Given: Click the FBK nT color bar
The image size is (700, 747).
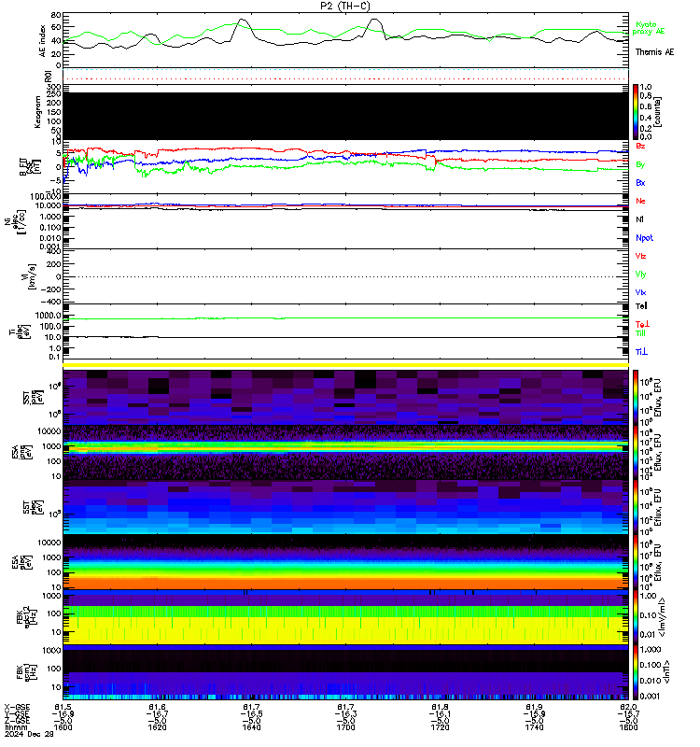Looking at the screenshot, I should [636, 672].
